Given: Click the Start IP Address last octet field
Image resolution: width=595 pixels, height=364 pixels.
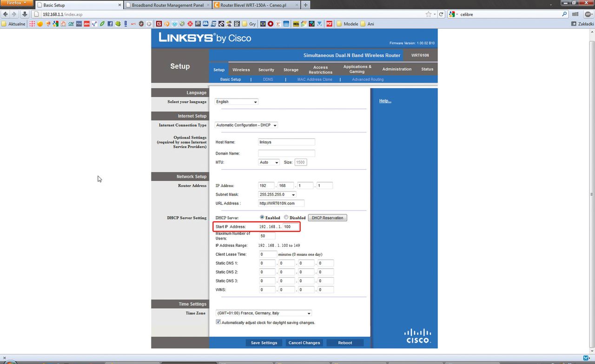Looking at the screenshot, I should pyautogui.click(x=291, y=227).
